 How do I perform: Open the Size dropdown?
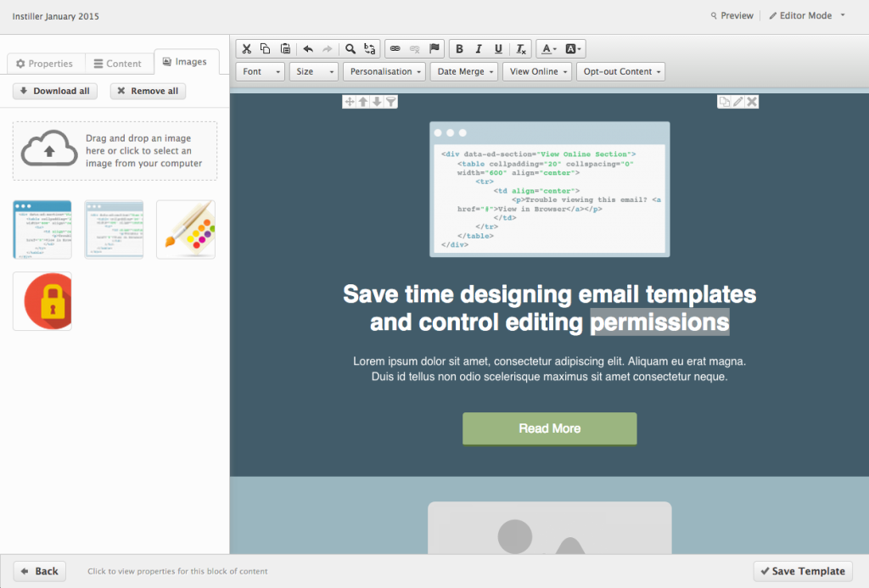point(314,71)
